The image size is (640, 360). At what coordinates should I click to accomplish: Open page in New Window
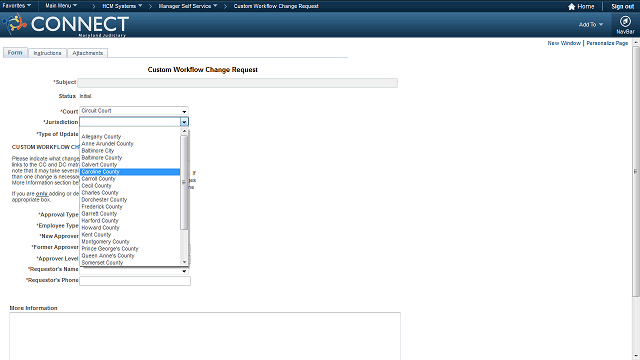point(564,43)
